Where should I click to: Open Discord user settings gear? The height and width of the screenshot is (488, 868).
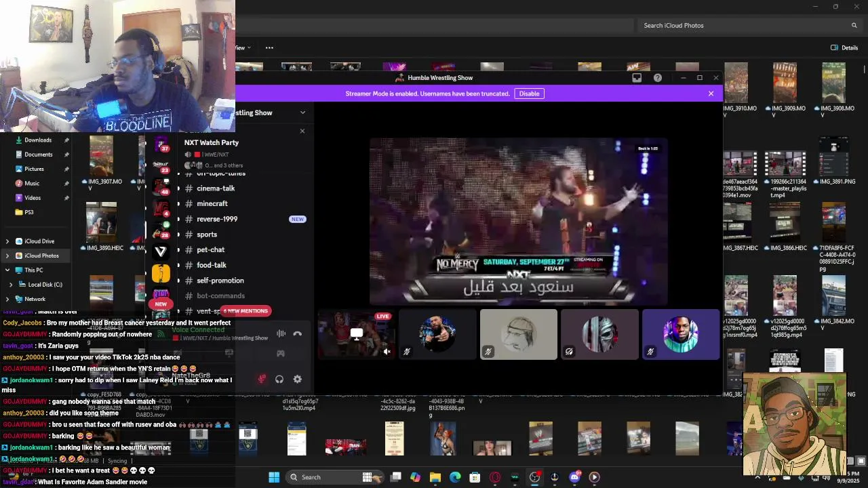tap(297, 380)
